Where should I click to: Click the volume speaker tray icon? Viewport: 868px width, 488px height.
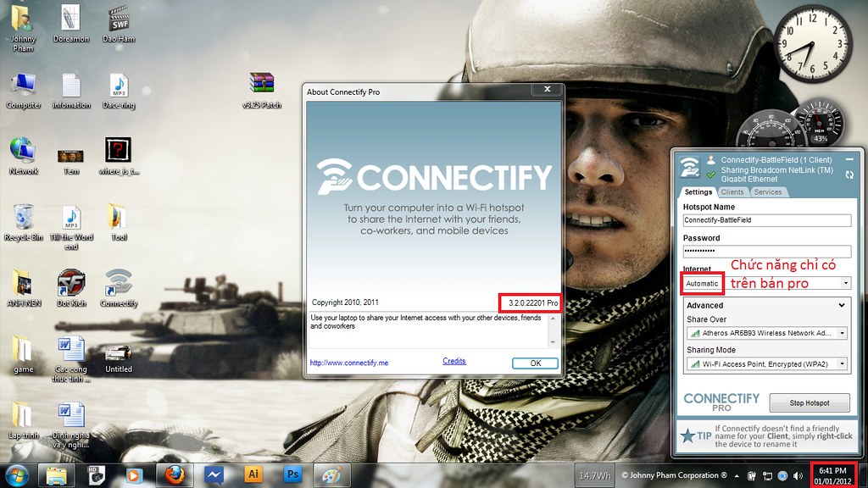[x=798, y=476]
